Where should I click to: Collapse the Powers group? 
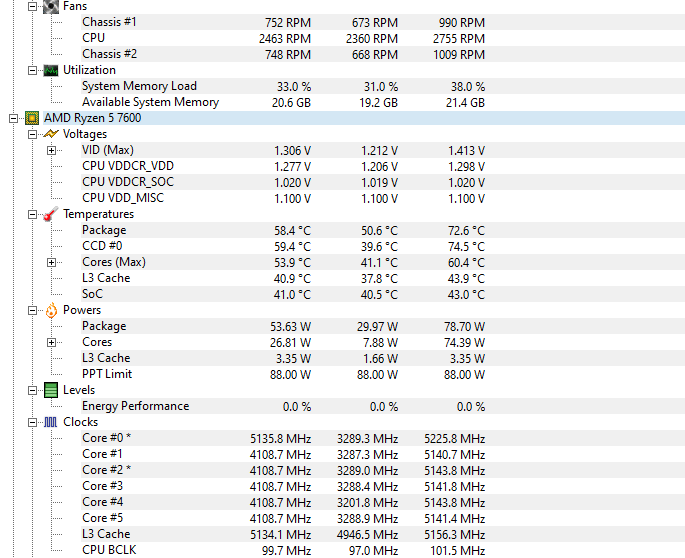(x=32, y=311)
